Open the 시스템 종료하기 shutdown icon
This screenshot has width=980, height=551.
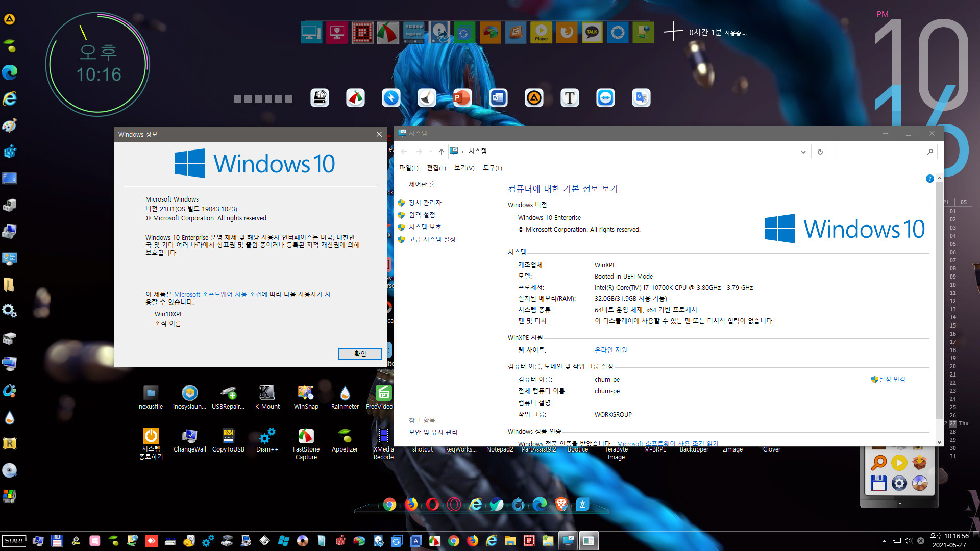151,444
